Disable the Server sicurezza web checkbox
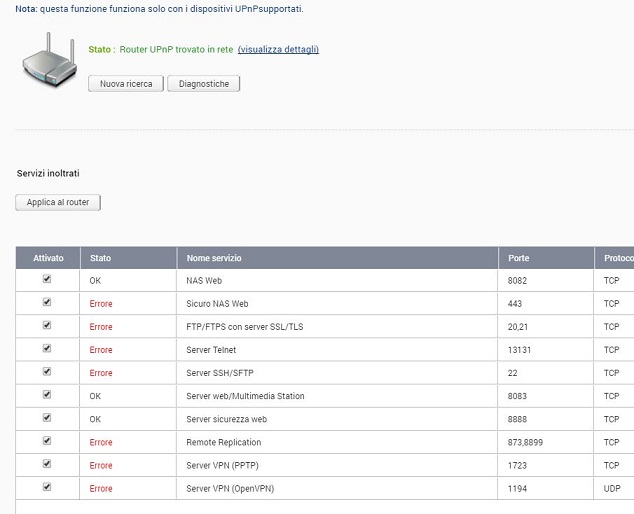Viewport: 634px width, 514px height. click(x=46, y=418)
